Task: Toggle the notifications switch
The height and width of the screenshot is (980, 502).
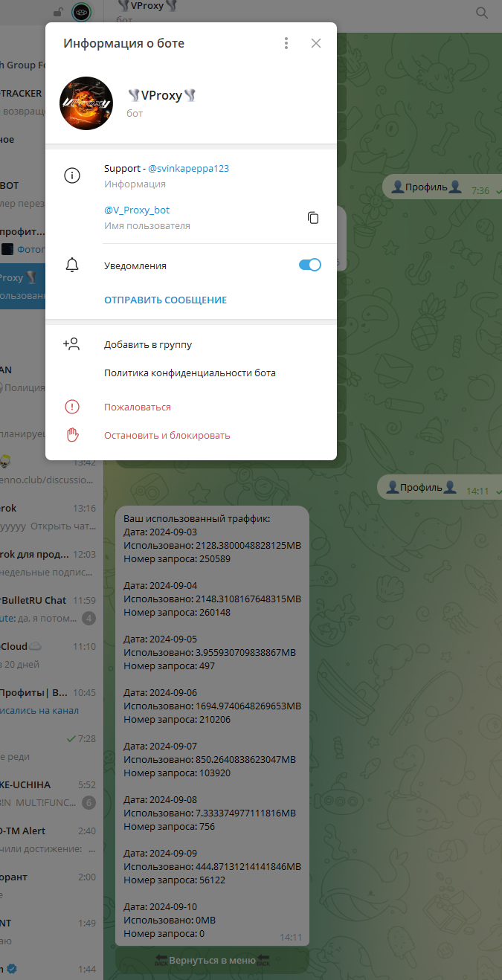Action: tap(310, 265)
